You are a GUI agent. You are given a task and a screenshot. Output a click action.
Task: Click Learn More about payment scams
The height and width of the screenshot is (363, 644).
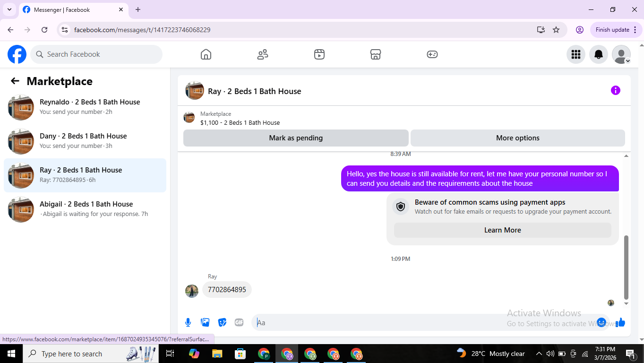pyautogui.click(x=503, y=230)
